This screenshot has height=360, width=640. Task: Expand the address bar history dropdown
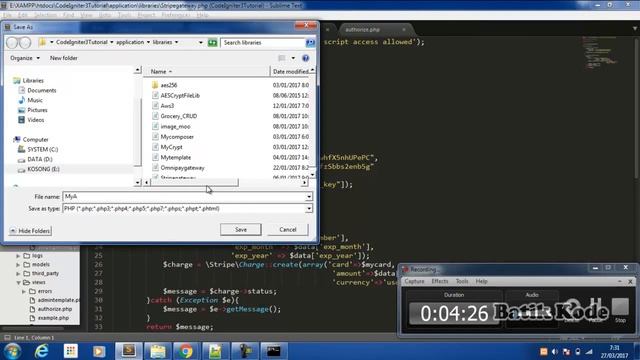tap(200, 42)
